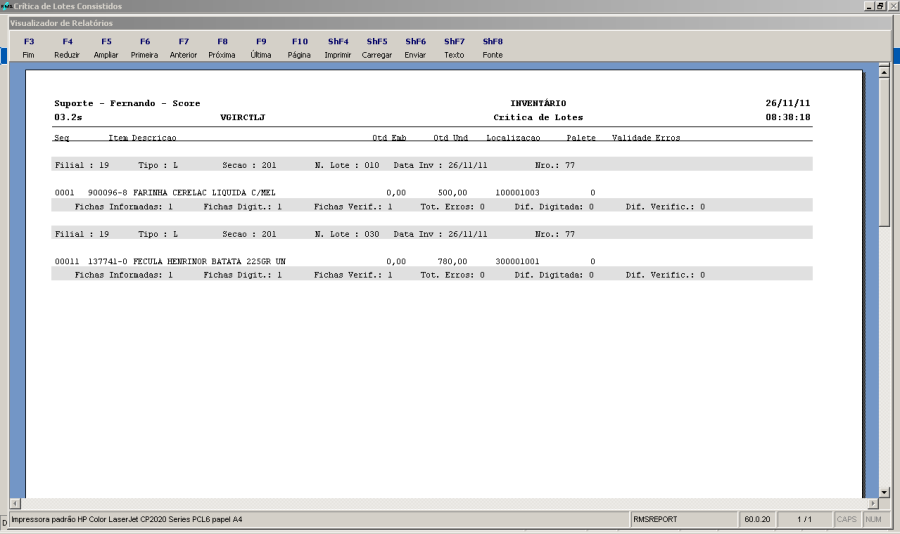Image resolution: width=900 pixels, height=534 pixels.
Task: Click the Critica de Lotes subtitle
Action: (538, 117)
